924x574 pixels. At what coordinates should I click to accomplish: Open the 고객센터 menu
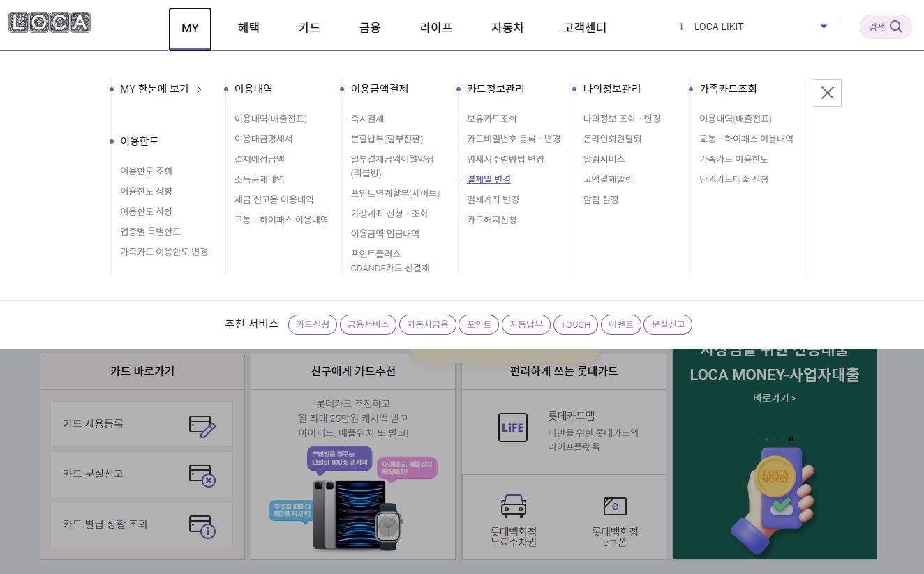(x=585, y=28)
